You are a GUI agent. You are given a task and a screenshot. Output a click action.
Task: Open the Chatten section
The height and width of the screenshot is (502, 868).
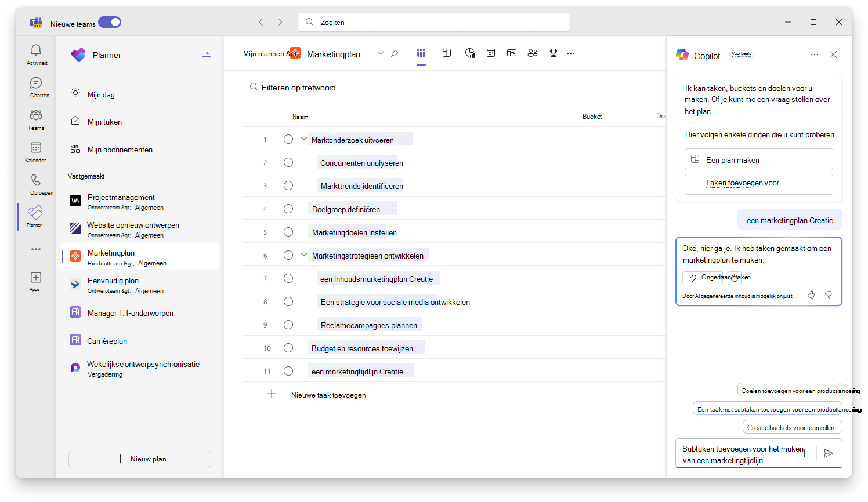pyautogui.click(x=36, y=87)
